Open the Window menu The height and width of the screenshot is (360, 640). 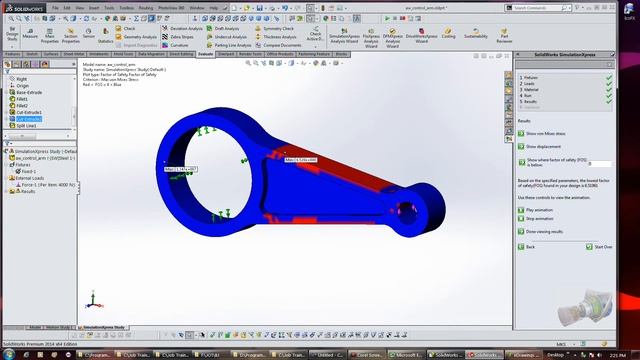(197, 8)
